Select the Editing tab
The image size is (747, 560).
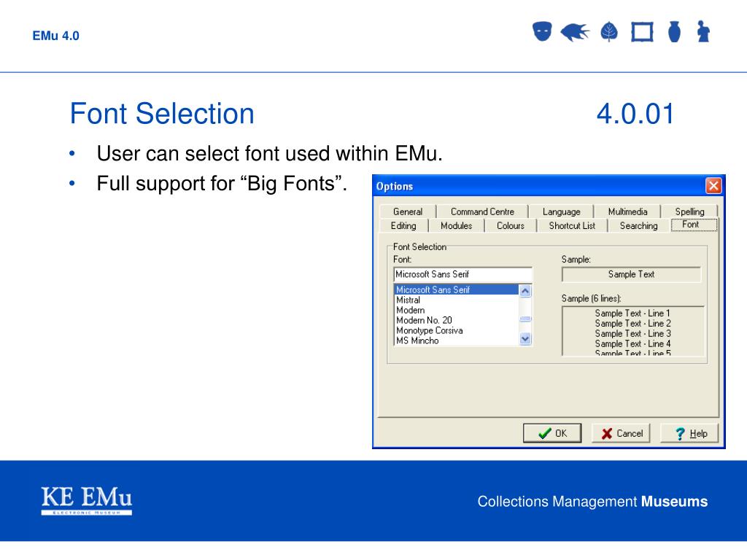[403, 226]
